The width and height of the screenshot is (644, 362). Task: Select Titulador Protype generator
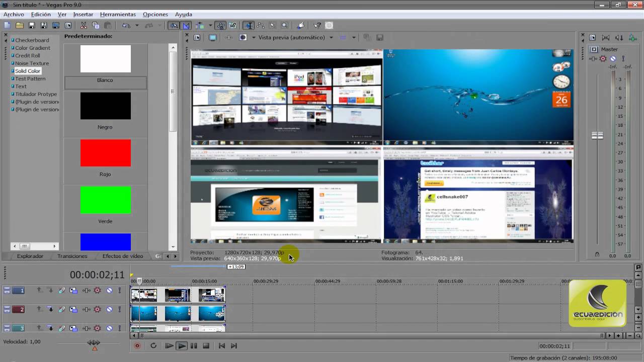pos(36,94)
